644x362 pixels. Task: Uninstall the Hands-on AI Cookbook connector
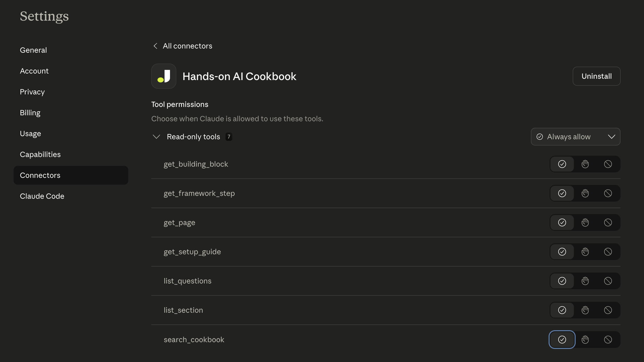(x=596, y=76)
